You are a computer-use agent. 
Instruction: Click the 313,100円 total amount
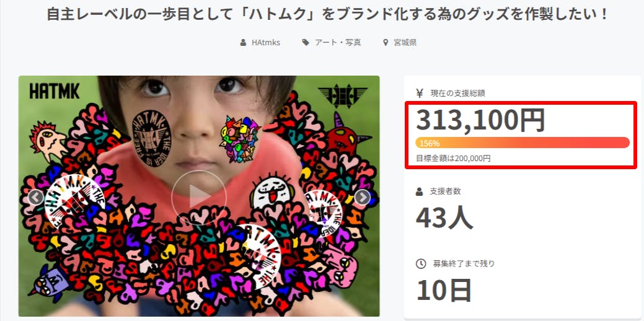click(480, 120)
